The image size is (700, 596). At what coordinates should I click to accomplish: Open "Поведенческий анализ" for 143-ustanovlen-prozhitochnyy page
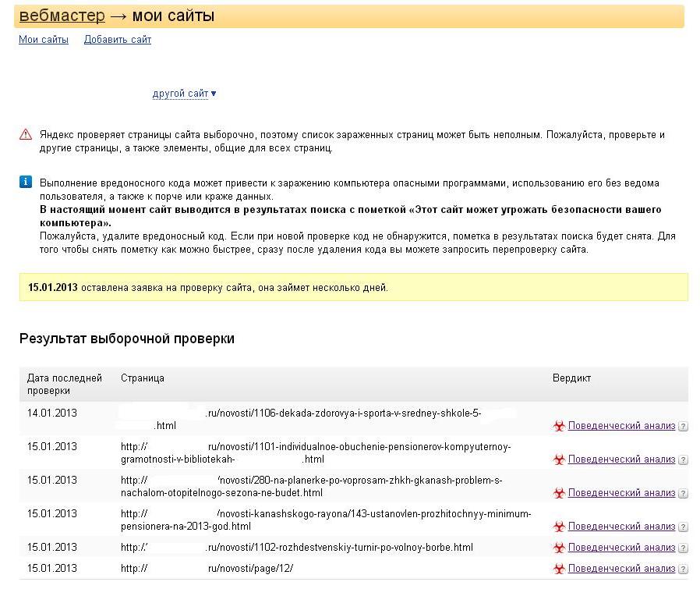621,527
